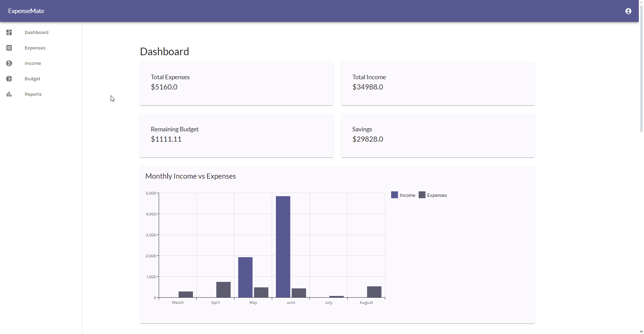Viewport: 644px width, 334px height.
Task: Click the page vertical scrollbar thumb
Action: click(641, 68)
